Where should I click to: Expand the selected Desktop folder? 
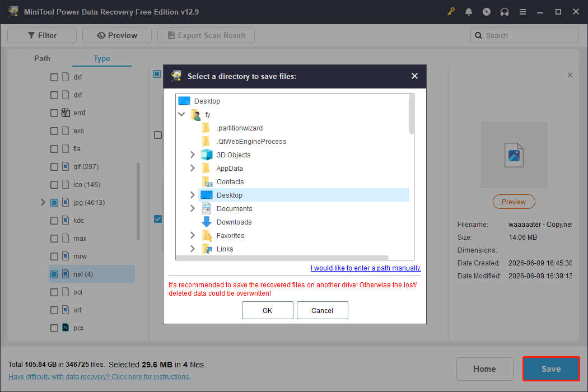[x=193, y=195]
